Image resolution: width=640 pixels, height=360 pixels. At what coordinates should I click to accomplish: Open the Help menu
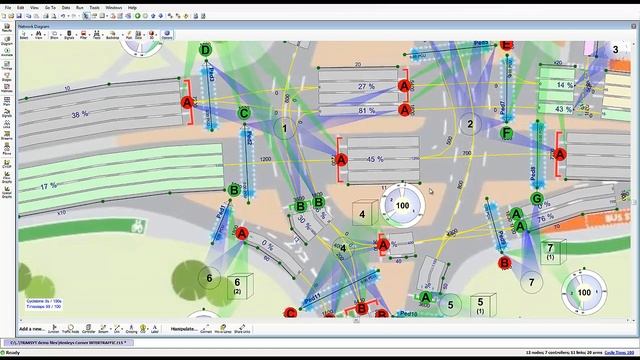click(132, 7)
